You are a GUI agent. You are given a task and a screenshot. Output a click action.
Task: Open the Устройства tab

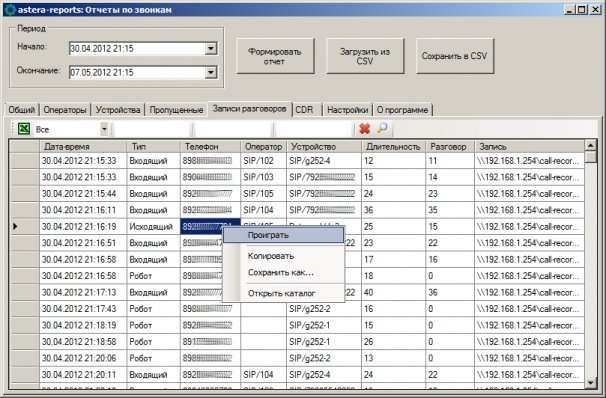(x=118, y=110)
